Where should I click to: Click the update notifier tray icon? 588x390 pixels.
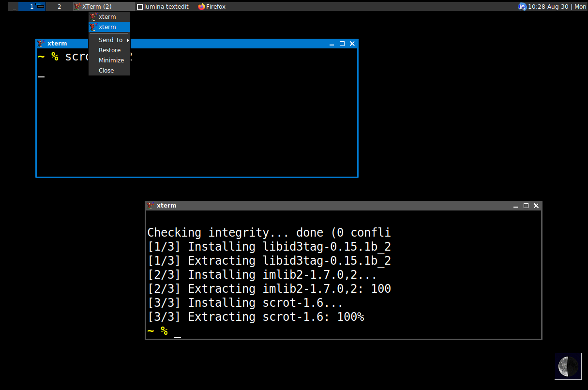click(522, 7)
